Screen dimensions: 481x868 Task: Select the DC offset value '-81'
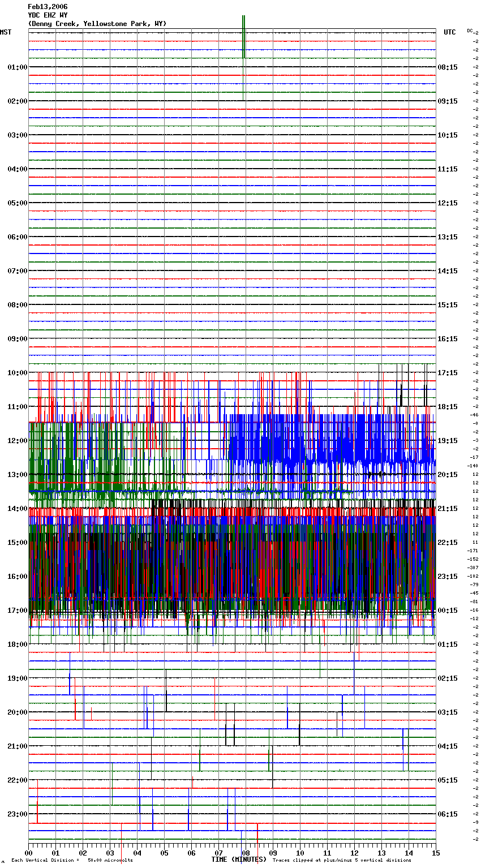[474, 601]
